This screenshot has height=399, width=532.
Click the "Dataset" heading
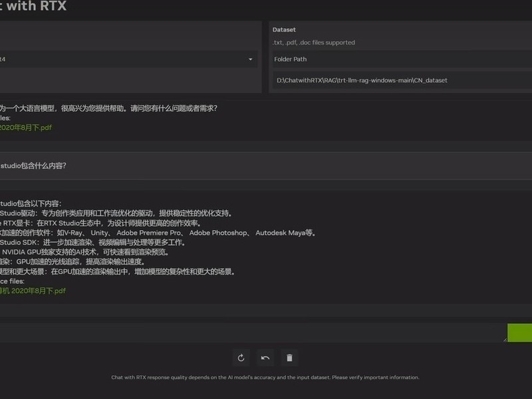(284, 30)
